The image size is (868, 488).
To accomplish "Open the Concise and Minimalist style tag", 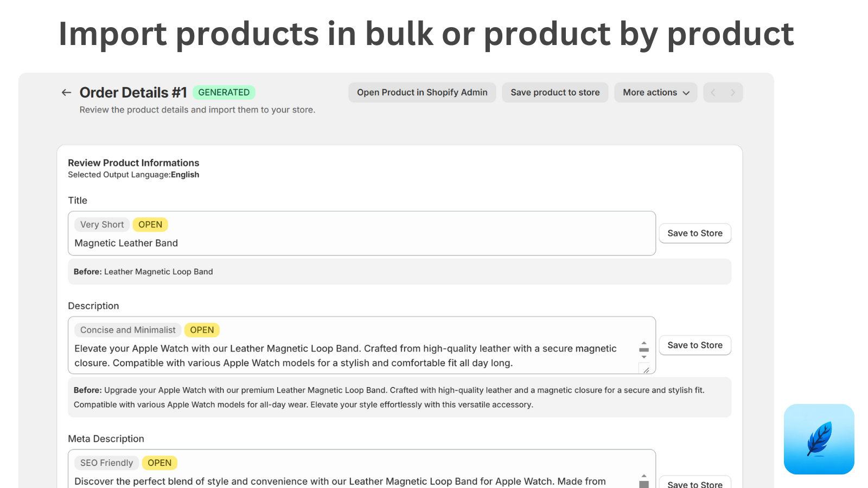I will click(x=128, y=330).
